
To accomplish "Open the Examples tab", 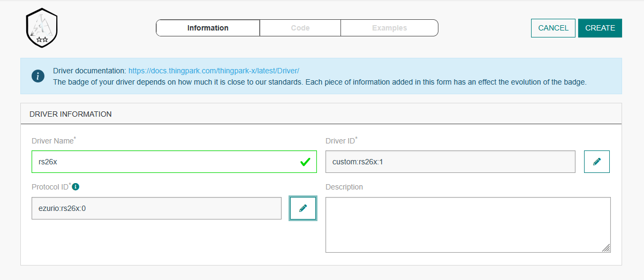I will pyautogui.click(x=390, y=28).
